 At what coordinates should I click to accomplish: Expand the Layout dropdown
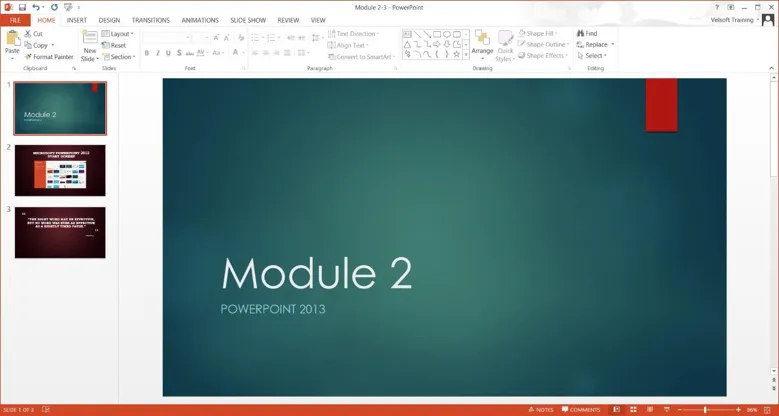[x=118, y=34]
